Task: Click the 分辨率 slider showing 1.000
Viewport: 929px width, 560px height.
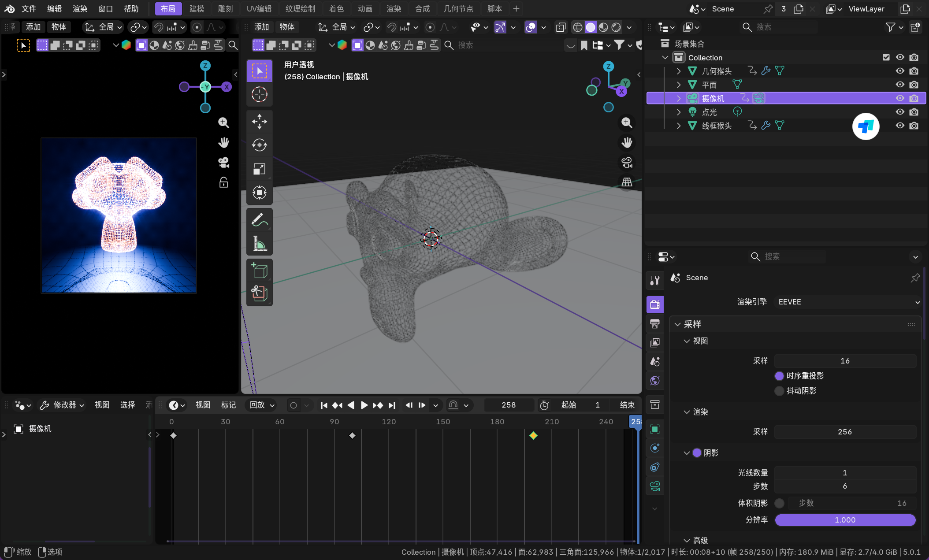Action: [x=845, y=520]
